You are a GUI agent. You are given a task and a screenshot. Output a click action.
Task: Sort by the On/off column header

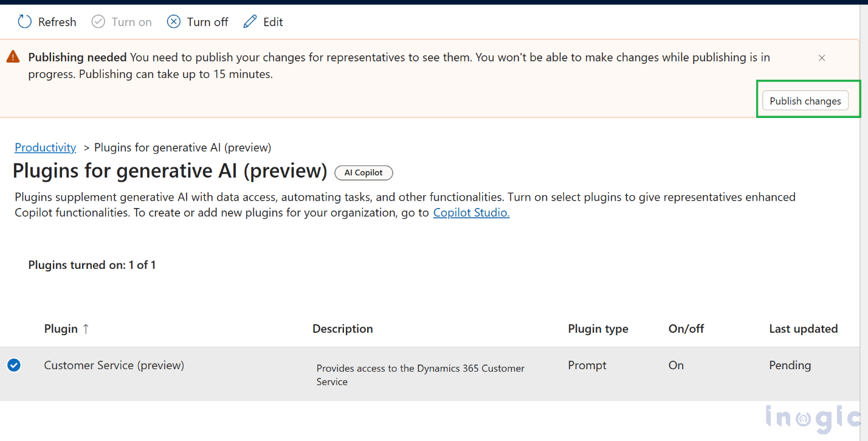(x=686, y=329)
